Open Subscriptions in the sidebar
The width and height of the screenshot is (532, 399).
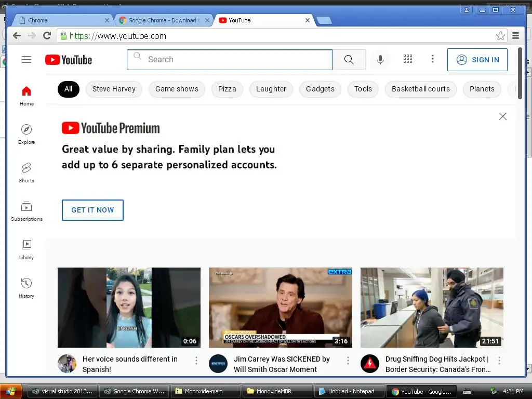tap(26, 211)
